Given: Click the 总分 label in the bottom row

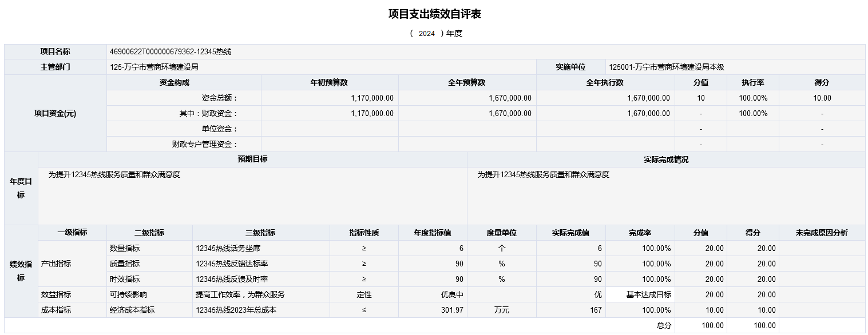Looking at the screenshot, I should [x=663, y=326].
